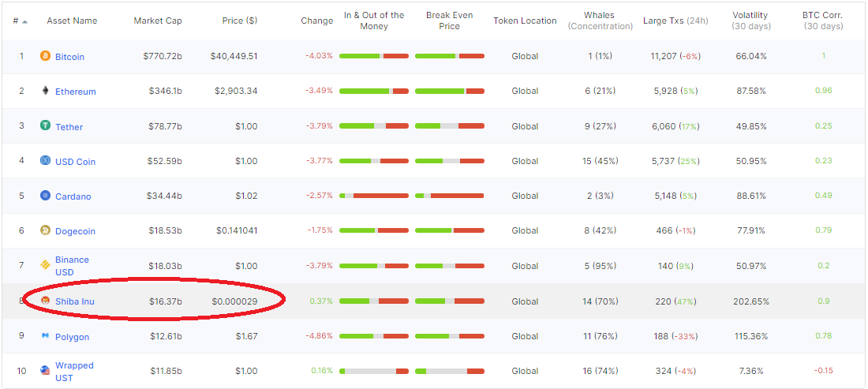Select Binance USD whales 5 (95%)
This screenshot has width=868, height=389.
click(600, 266)
